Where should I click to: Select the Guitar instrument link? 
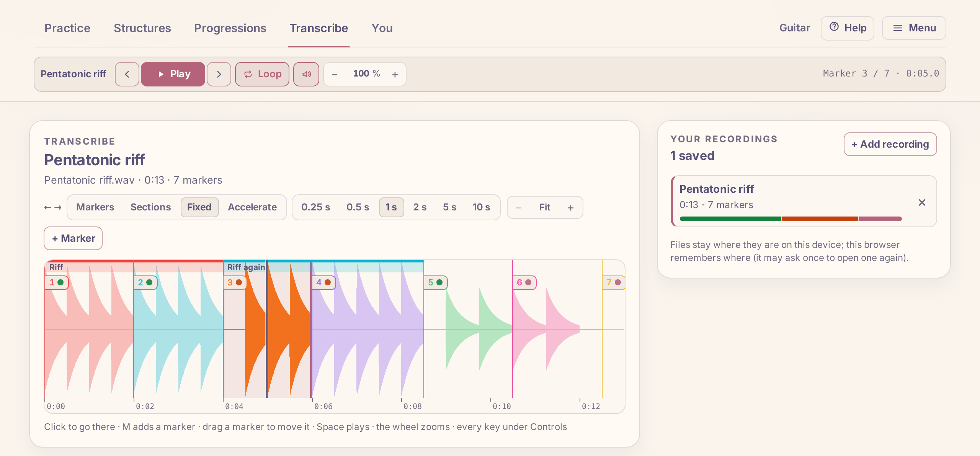[x=795, y=28]
